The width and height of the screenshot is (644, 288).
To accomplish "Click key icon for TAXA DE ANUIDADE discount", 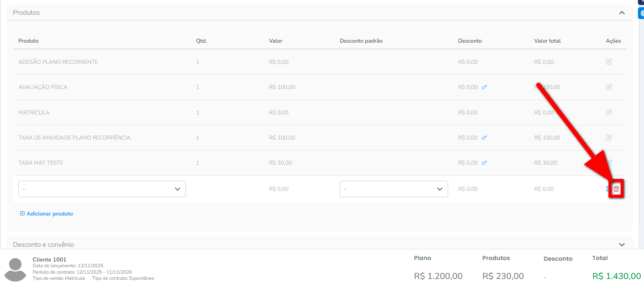I will (x=484, y=138).
